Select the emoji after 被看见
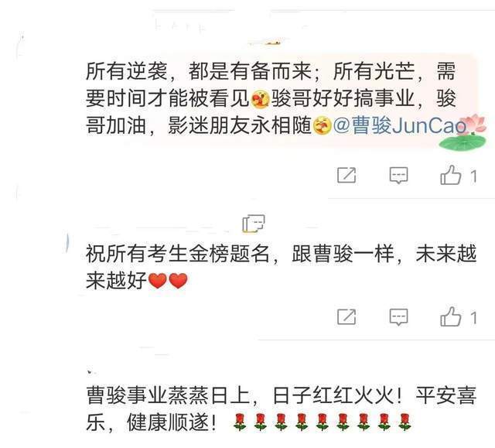 260,98
